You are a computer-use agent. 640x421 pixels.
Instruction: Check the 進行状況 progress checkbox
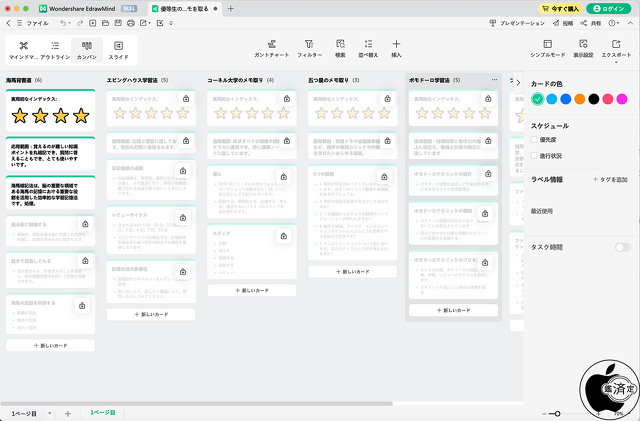[x=535, y=155]
